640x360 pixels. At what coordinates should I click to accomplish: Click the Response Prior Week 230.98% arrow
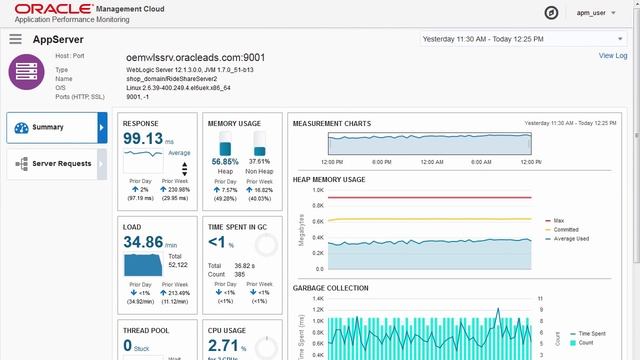point(163,189)
